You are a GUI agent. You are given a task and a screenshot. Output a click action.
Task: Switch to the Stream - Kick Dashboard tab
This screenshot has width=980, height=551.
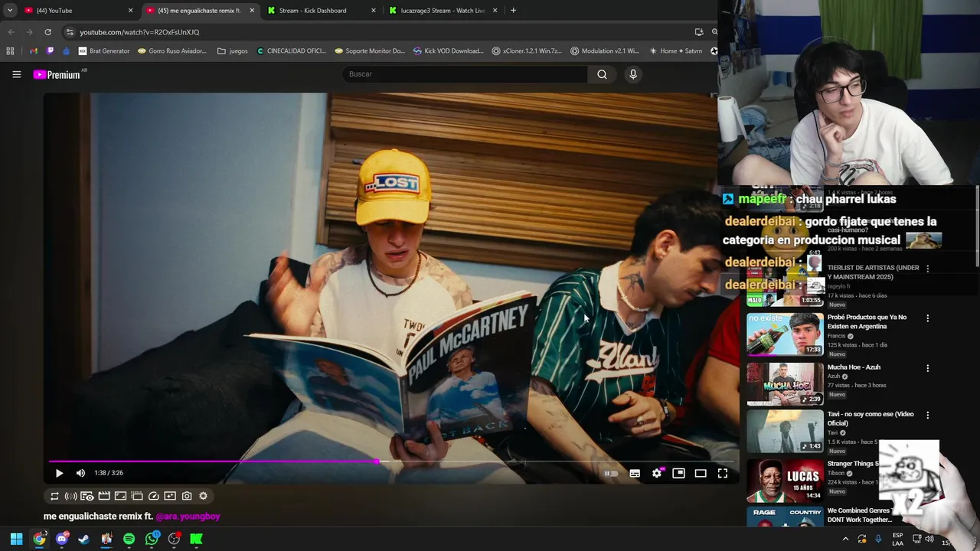click(320, 11)
